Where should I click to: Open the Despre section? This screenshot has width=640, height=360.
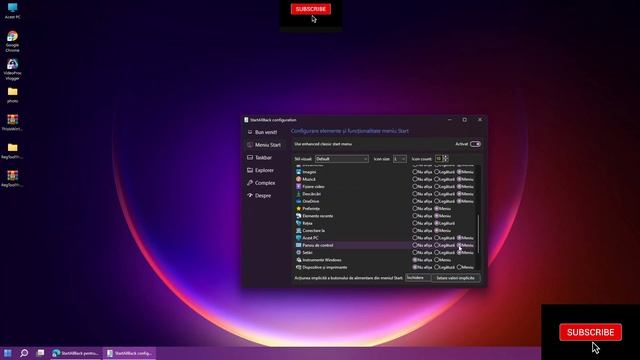[259, 196]
